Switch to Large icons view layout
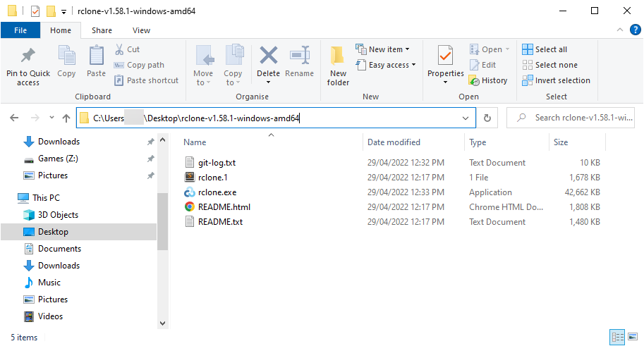Screen dimensions: 644x346 pos(633,337)
